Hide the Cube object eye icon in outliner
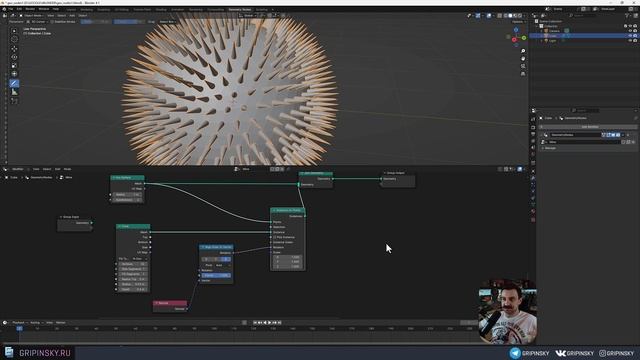Image resolution: width=640 pixels, height=360 pixels. (630, 36)
